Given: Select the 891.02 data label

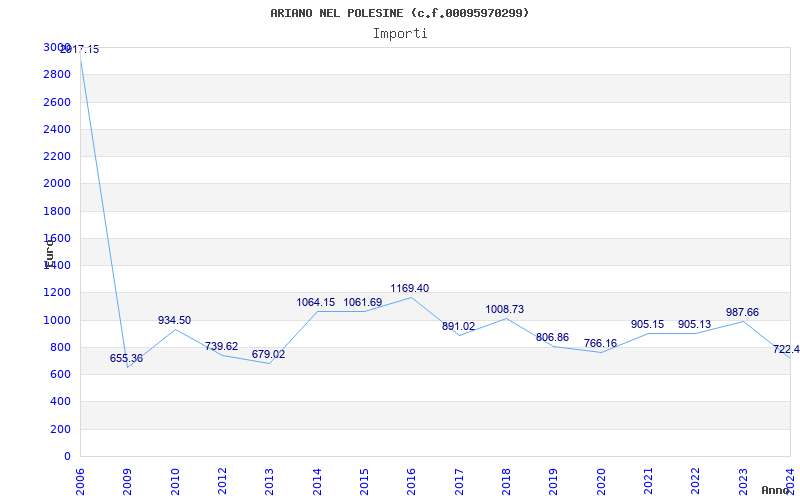Looking at the screenshot, I should click(x=459, y=327).
